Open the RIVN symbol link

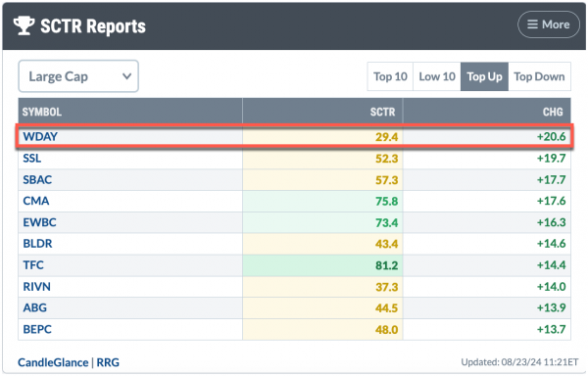(x=37, y=287)
